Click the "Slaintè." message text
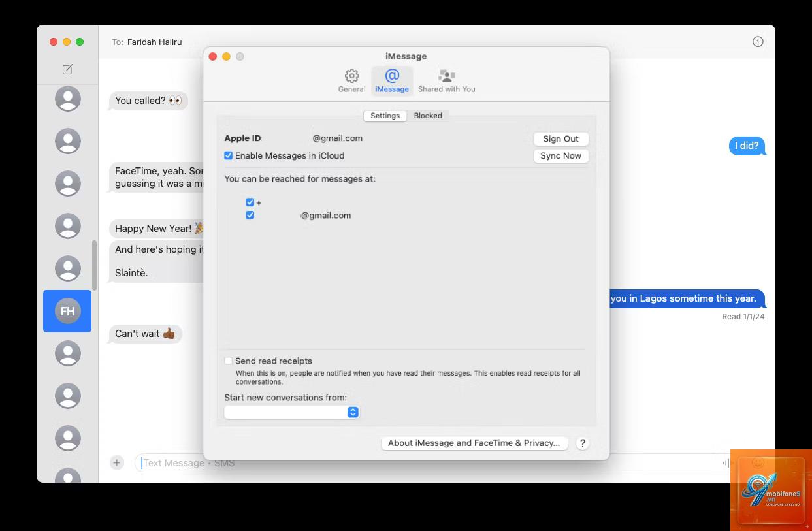Image resolution: width=812 pixels, height=531 pixels. point(131,273)
